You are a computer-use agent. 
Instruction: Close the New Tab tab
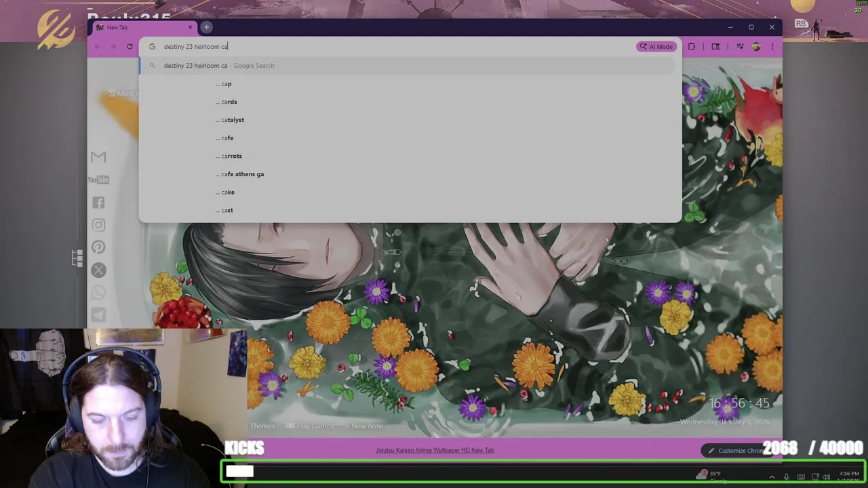(x=190, y=27)
